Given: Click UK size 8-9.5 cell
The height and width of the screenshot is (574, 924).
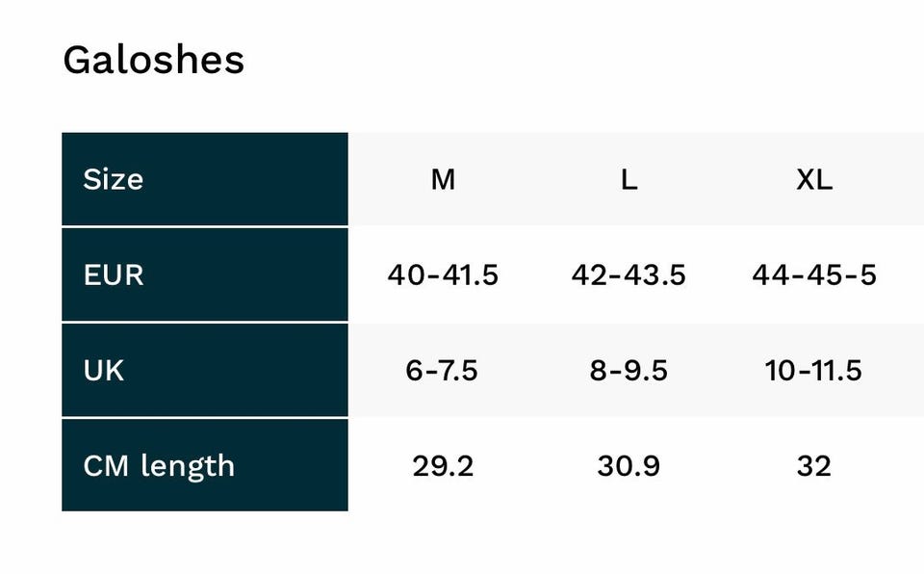Looking at the screenshot, I should coord(629,370).
